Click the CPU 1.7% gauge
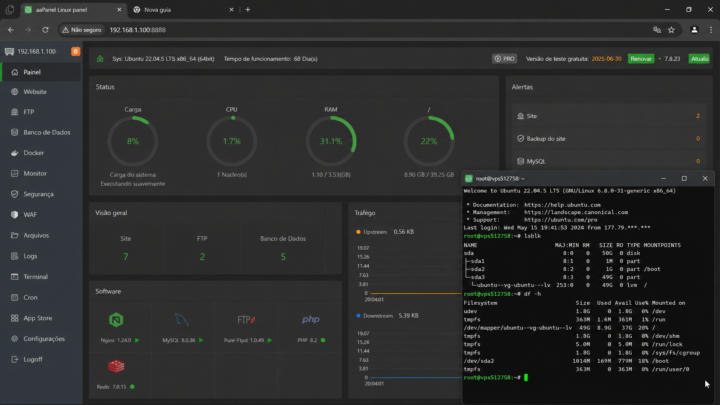The image size is (720, 405). [x=232, y=141]
